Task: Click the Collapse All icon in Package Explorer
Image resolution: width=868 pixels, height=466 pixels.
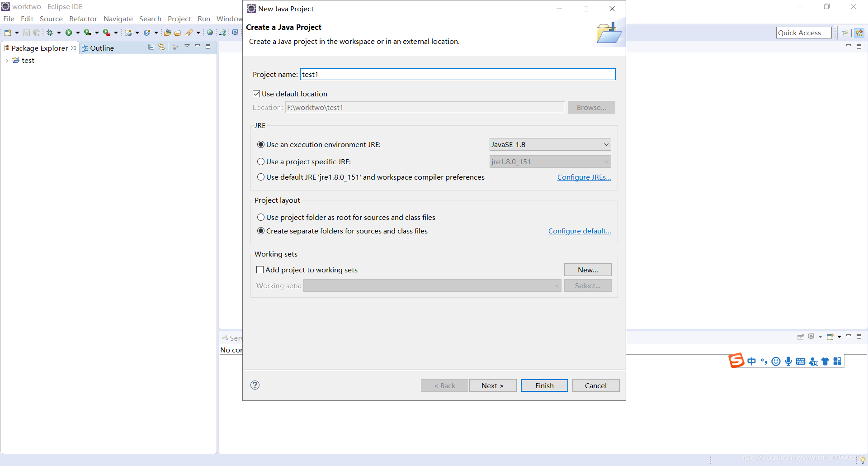Action: coord(151,47)
